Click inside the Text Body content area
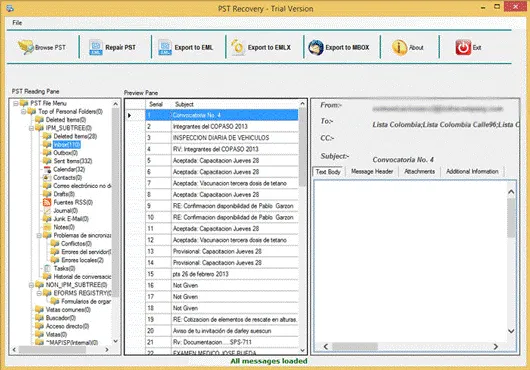530x370 pixels. pyautogui.click(x=410, y=261)
